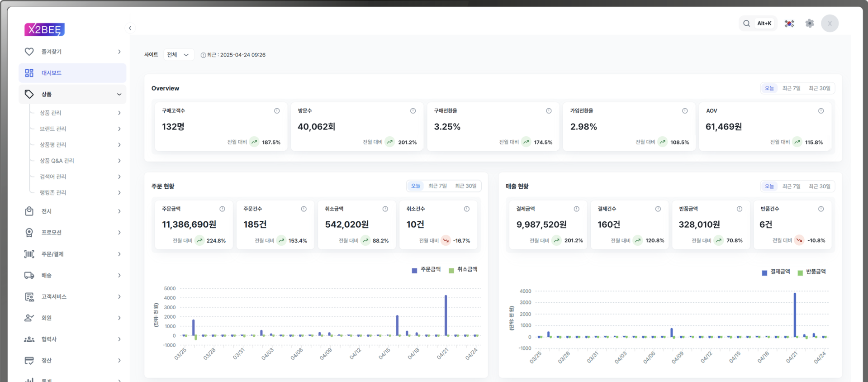Image resolution: width=868 pixels, height=382 pixels.
Task: Toggle 결제금액 series in chart legend
Action: click(x=775, y=272)
